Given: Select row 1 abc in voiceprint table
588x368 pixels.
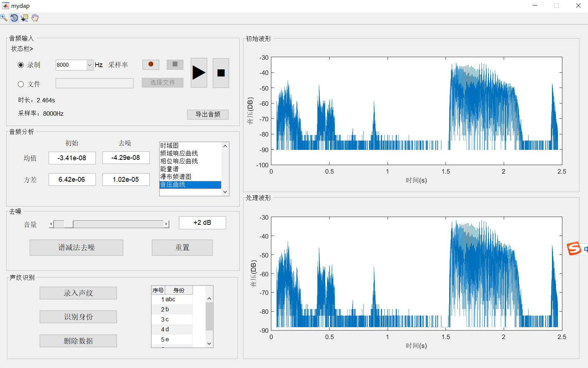Looking at the screenshot, I should click(172, 299).
